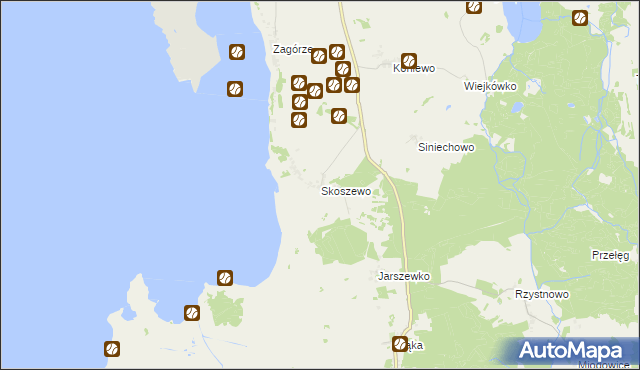Image resolution: width=640 pixels, height=370 pixels.
Task: Select the marker at the top edge near the lake
Action: tap(473, 7)
